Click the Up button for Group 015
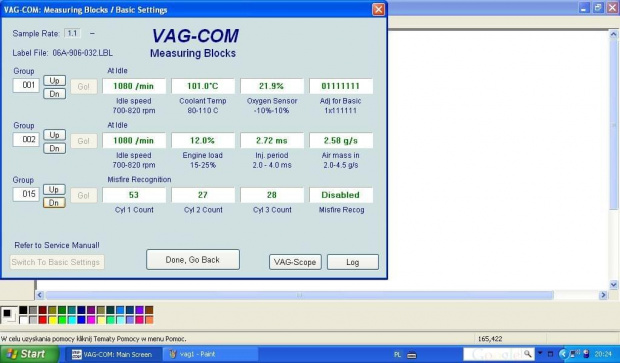 54,189
